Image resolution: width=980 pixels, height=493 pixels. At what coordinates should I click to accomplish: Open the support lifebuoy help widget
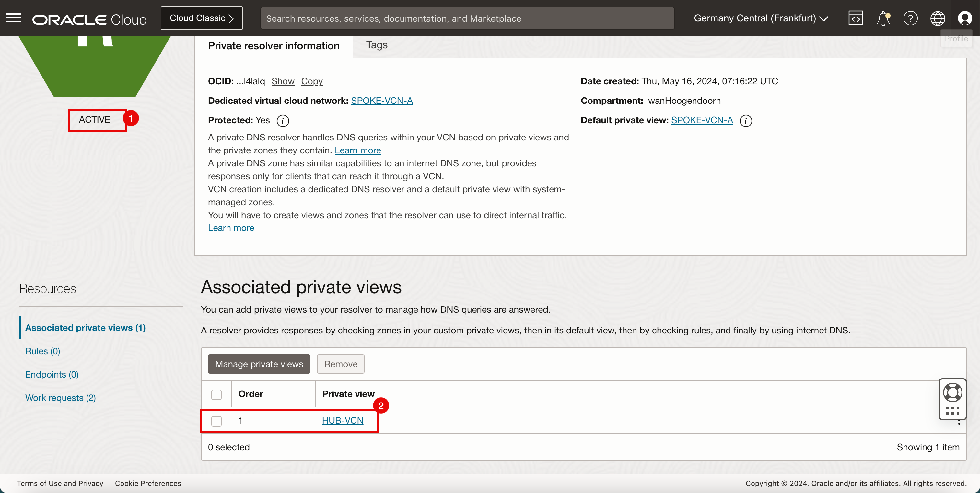[952, 392]
